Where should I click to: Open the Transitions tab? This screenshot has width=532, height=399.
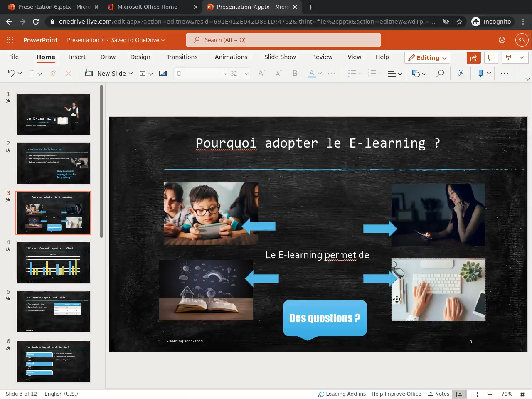pyautogui.click(x=182, y=57)
